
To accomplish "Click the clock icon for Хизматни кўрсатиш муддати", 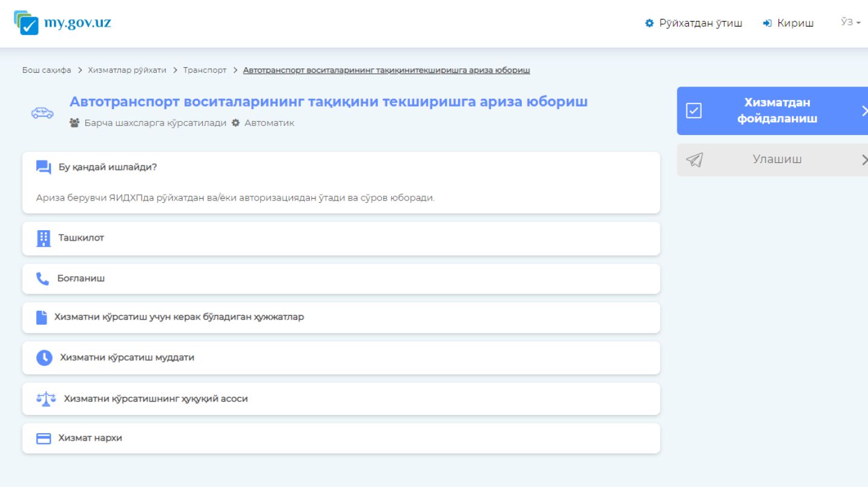I will click(x=44, y=358).
